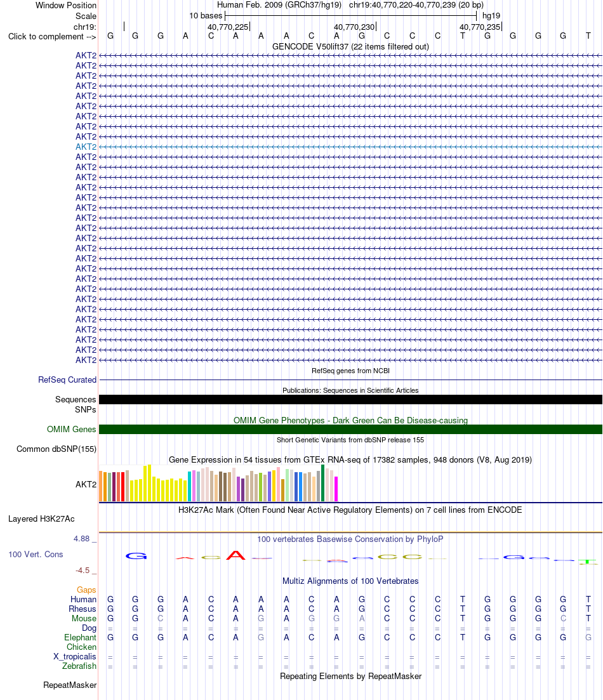Click the Chicken alignment row label
Image resolution: width=603 pixels, height=700 pixels.
81,647
